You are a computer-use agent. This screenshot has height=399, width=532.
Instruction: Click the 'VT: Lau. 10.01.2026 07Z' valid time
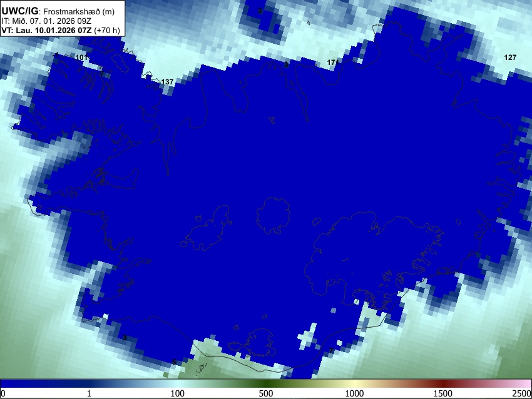click(46, 30)
